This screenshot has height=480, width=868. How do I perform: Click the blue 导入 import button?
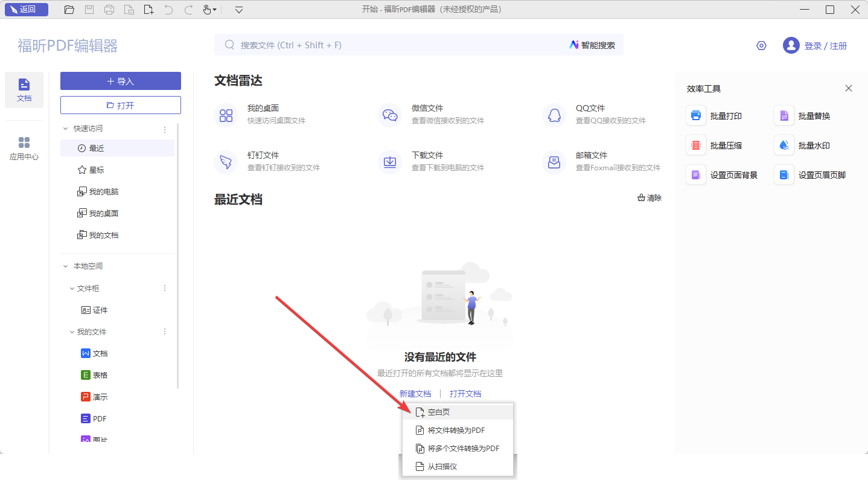coord(120,80)
